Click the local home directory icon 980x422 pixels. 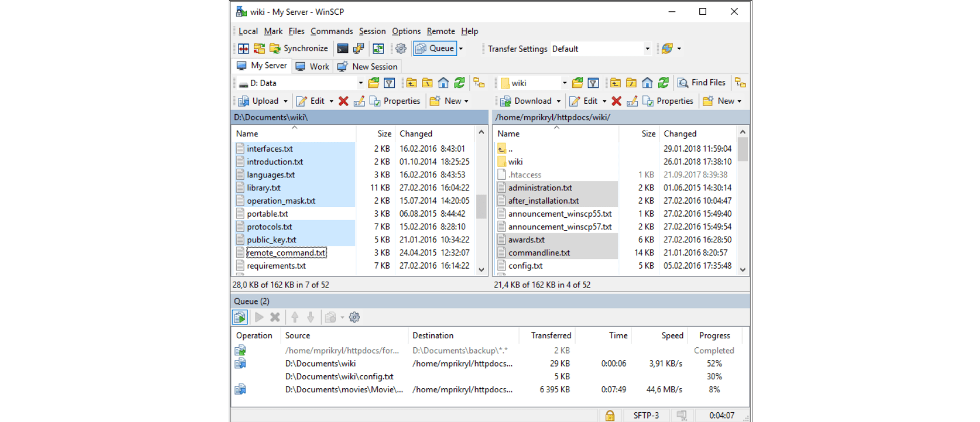pos(443,83)
